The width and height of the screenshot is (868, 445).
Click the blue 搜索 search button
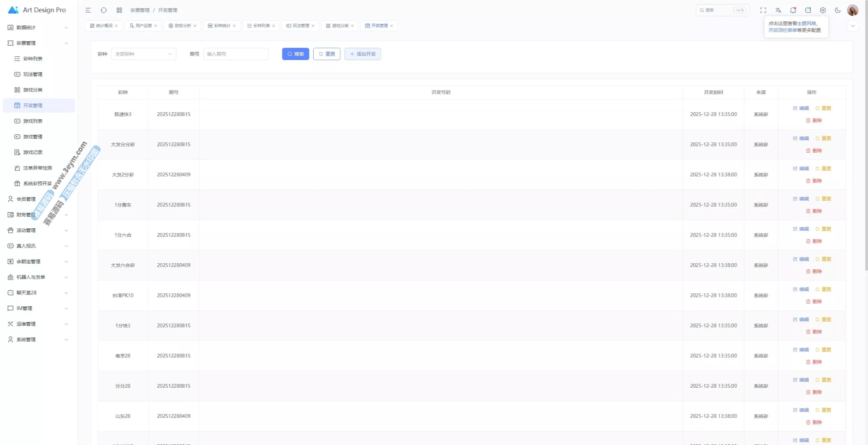[295, 54]
